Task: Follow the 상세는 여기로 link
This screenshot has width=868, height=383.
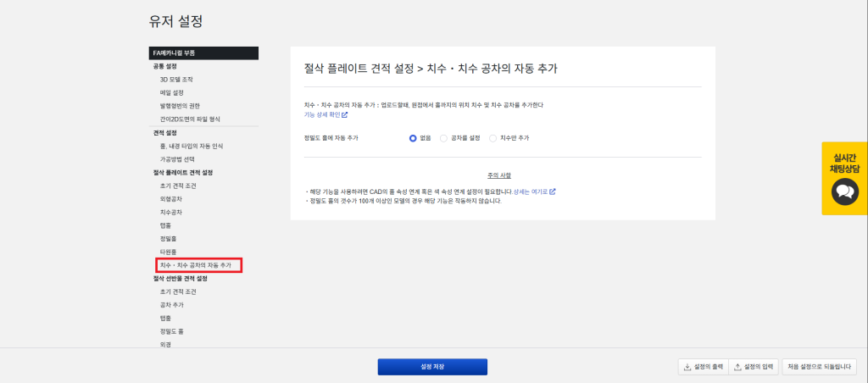Action: [x=531, y=191]
